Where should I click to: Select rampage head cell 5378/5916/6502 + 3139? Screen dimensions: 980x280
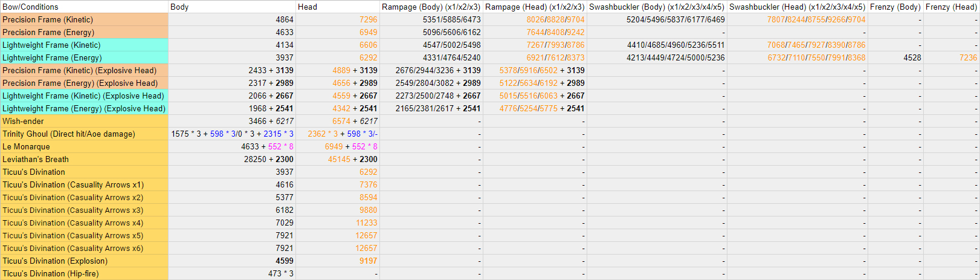click(535, 70)
